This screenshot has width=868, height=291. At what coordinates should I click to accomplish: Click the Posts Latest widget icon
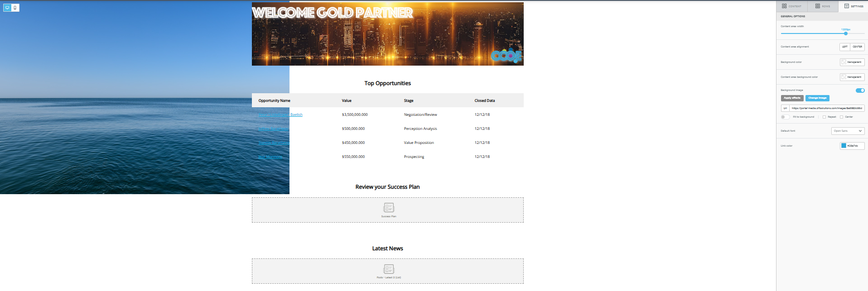tap(389, 269)
